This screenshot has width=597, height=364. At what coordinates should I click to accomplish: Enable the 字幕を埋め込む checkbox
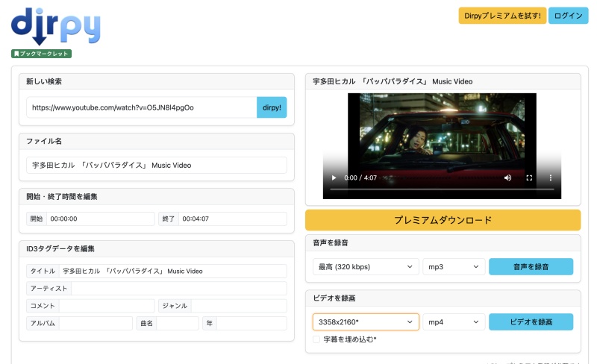(x=316, y=339)
